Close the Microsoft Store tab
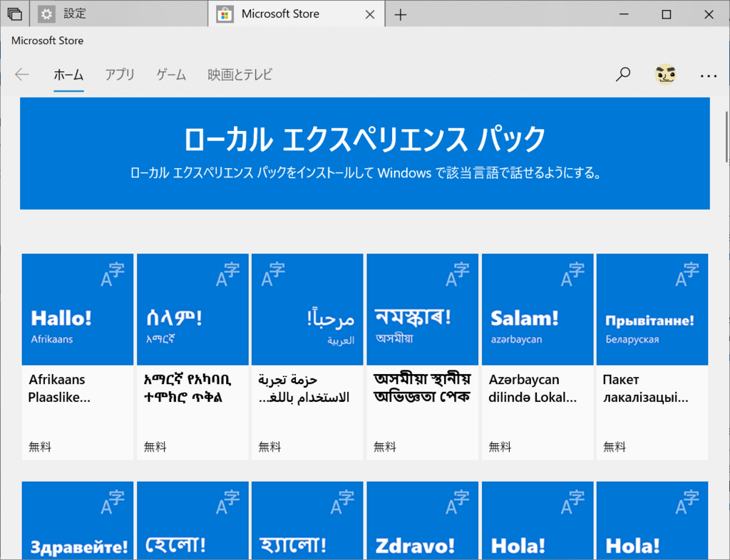 [370, 15]
